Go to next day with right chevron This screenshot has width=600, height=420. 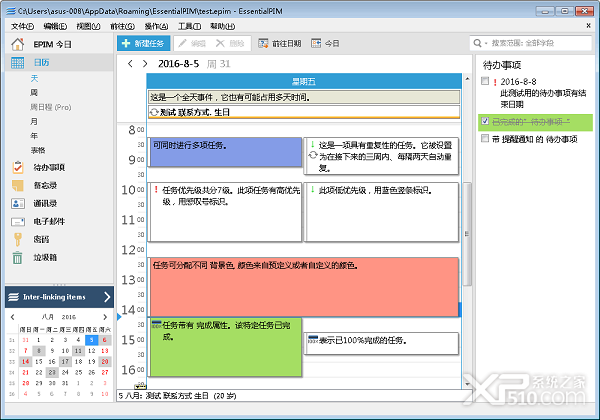(145, 63)
